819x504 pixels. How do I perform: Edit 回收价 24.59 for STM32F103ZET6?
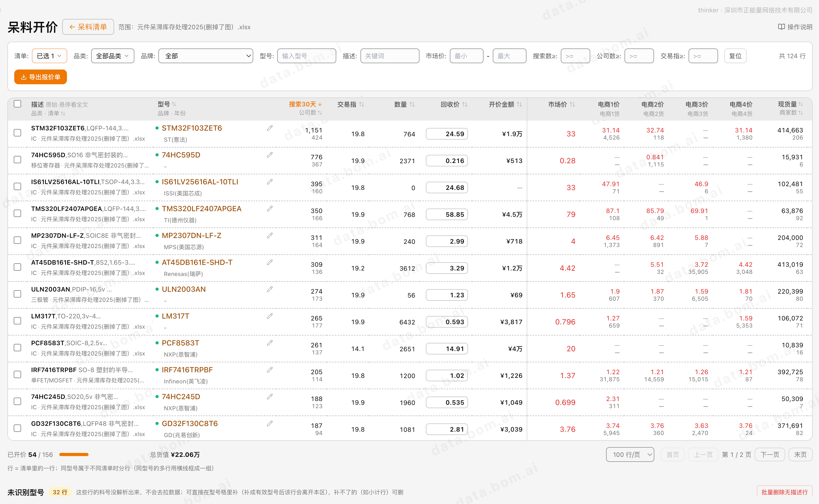click(x=446, y=134)
